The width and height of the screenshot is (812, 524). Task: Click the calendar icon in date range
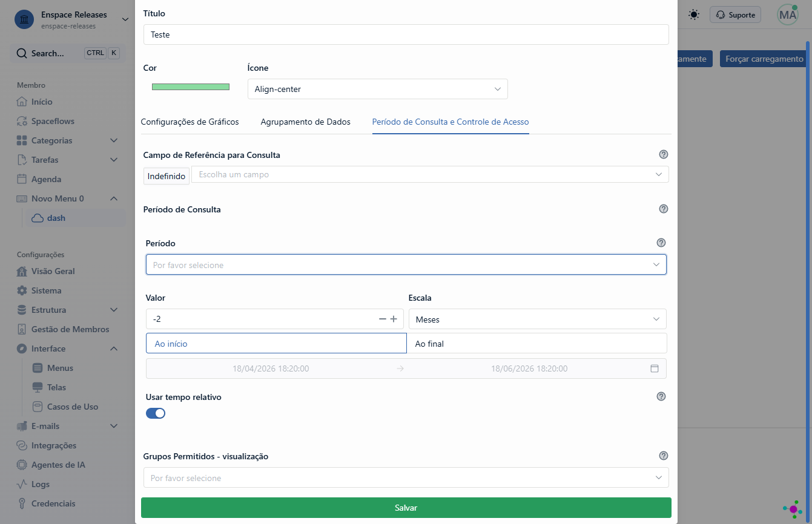coord(654,368)
